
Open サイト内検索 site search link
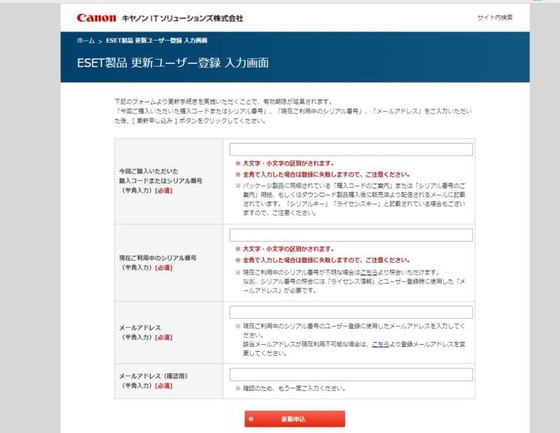(x=495, y=18)
